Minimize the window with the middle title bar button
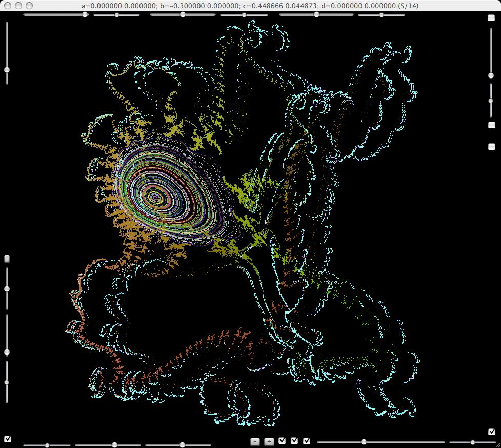The width and height of the screenshot is (501, 448). click(18, 6)
